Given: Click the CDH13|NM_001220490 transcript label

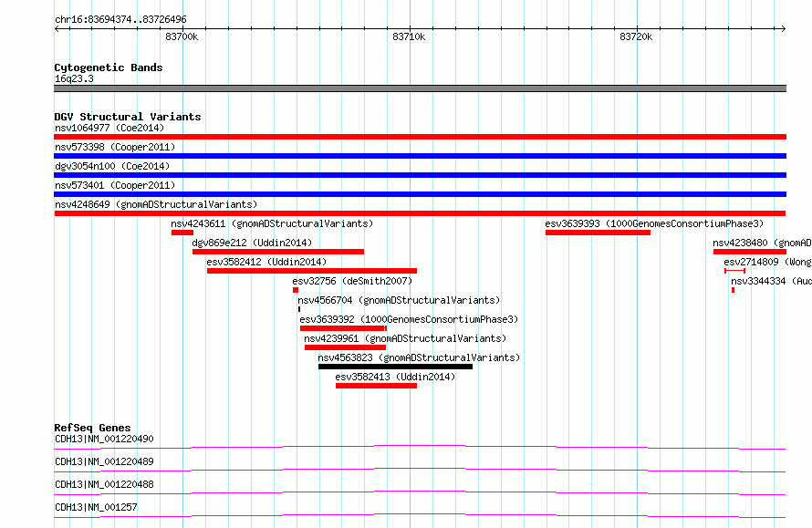Looking at the screenshot, I should pos(104,439).
